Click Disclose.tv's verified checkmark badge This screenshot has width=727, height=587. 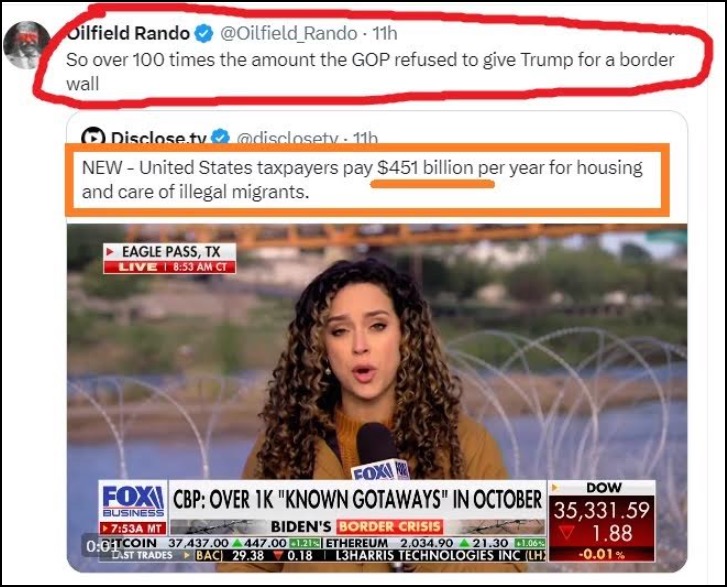click(220, 137)
